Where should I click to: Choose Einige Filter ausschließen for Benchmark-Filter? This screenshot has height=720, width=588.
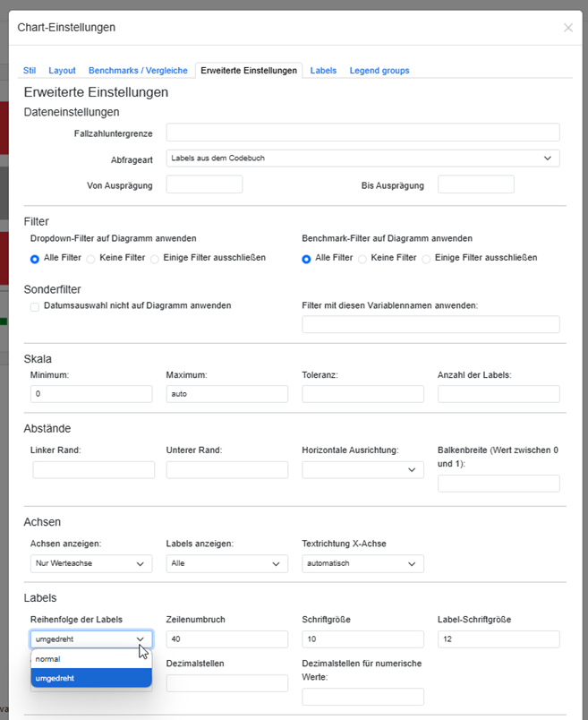pos(426,259)
